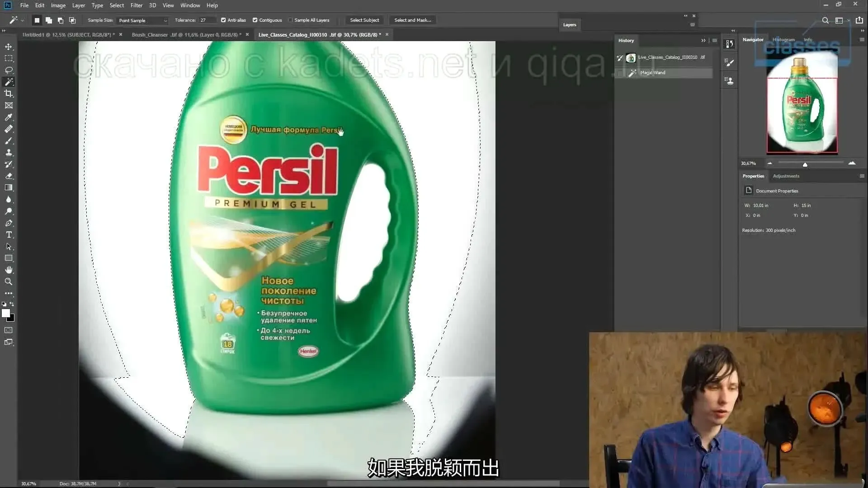The width and height of the screenshot is (868, 488).
Task: Switch to the Brush_Cleanser document tab
Action: pos(186,35)
